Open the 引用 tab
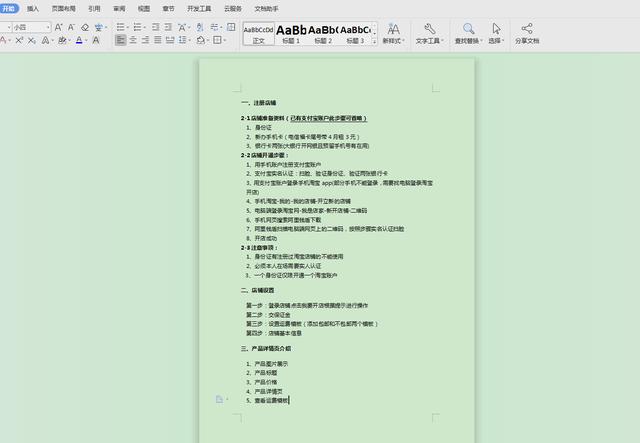The width and height of the screenshot is (640, 443). (94, 9)
